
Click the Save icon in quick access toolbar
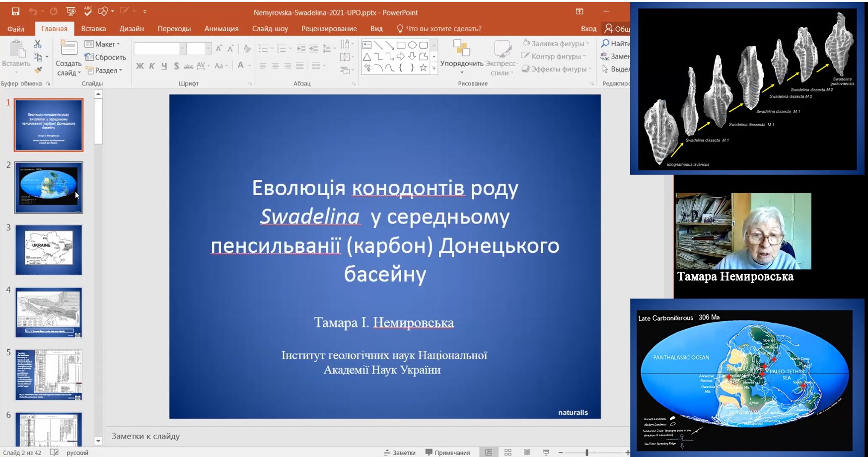pos(15,11)
